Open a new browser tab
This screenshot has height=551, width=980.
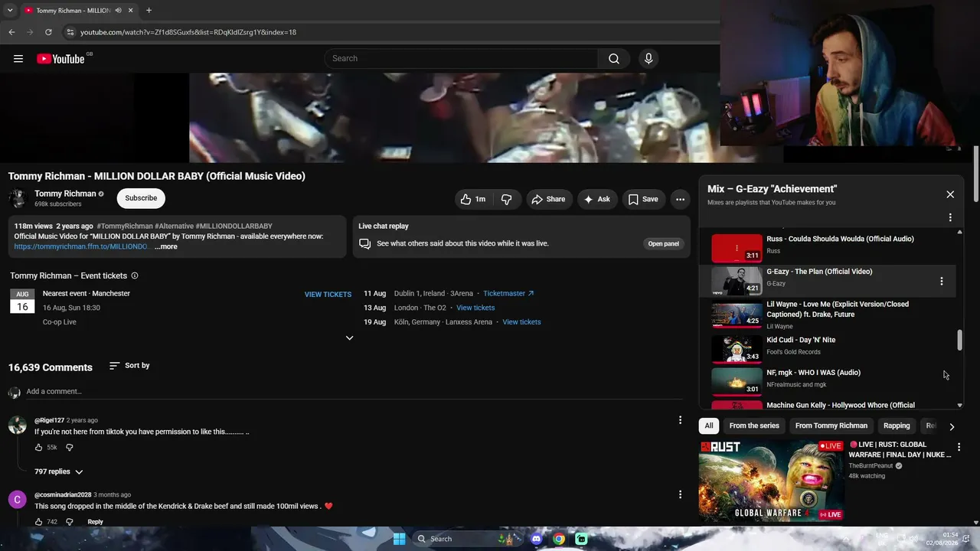pyautogui.click(x=149, y=11)
